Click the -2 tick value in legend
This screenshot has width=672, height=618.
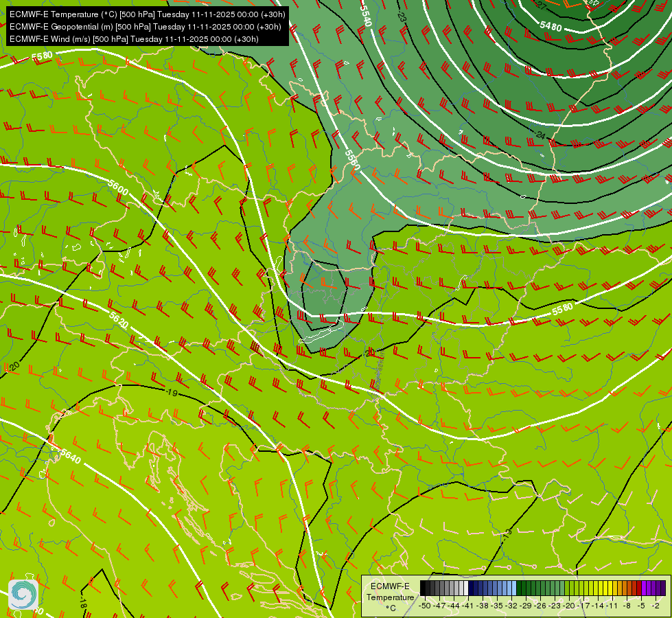[656, 606]
